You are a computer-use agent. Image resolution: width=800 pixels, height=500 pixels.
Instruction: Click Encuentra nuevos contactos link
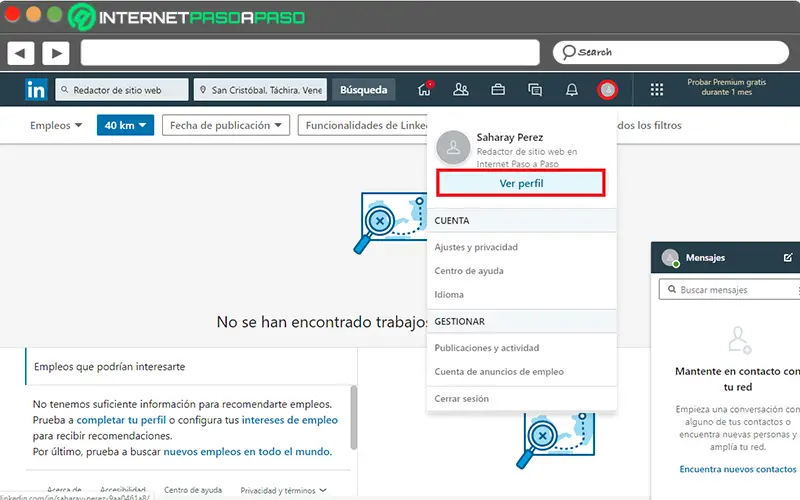pyautogui.click(x=738, y=469)
